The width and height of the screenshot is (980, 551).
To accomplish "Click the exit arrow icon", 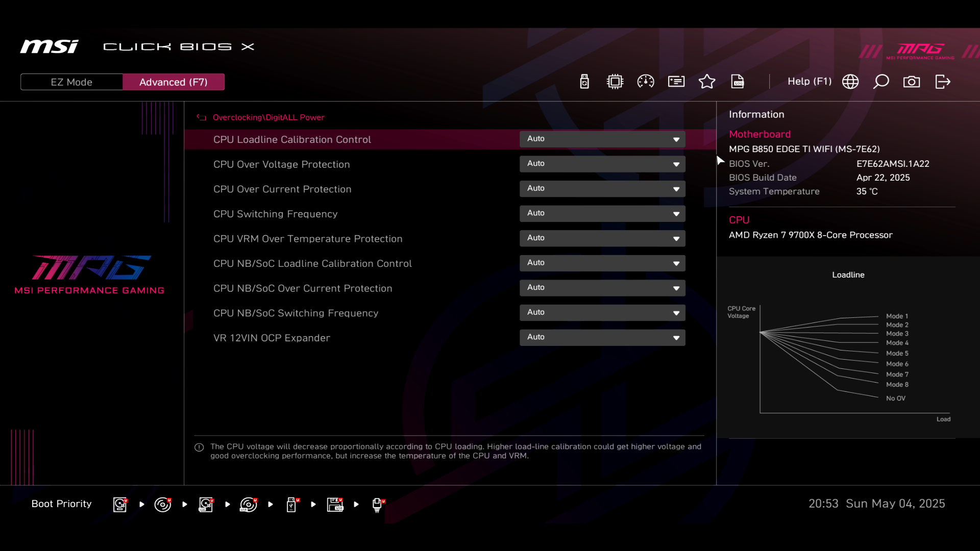I will tap(943, 82).
